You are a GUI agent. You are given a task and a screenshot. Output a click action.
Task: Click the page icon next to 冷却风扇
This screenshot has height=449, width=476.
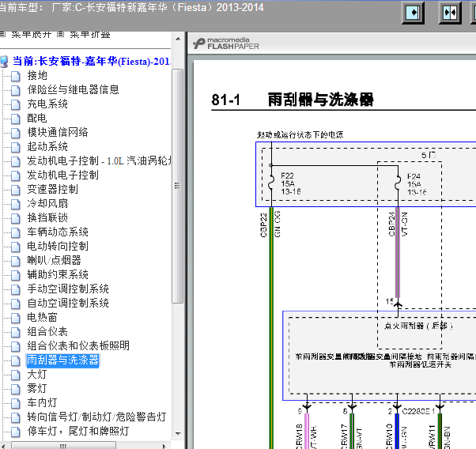[16, 204]
